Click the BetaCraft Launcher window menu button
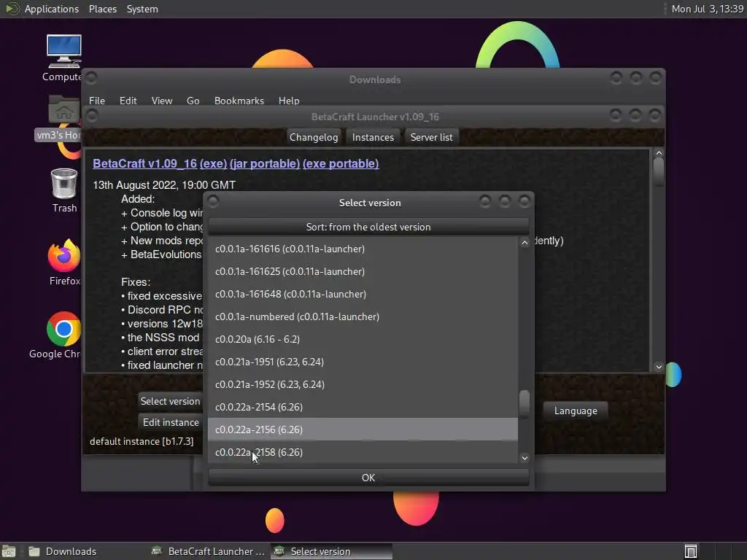Image resolution: width=747 pixels, height=560 pixels. pyautogui.click(x=92, y=115)
